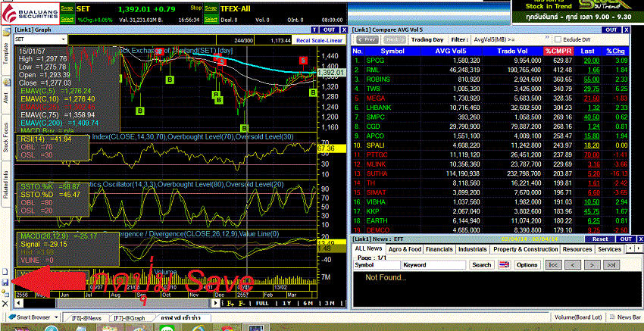644x331 pixels.
Task: Set chart range to FULL
Action: click(x=261, y=303)
